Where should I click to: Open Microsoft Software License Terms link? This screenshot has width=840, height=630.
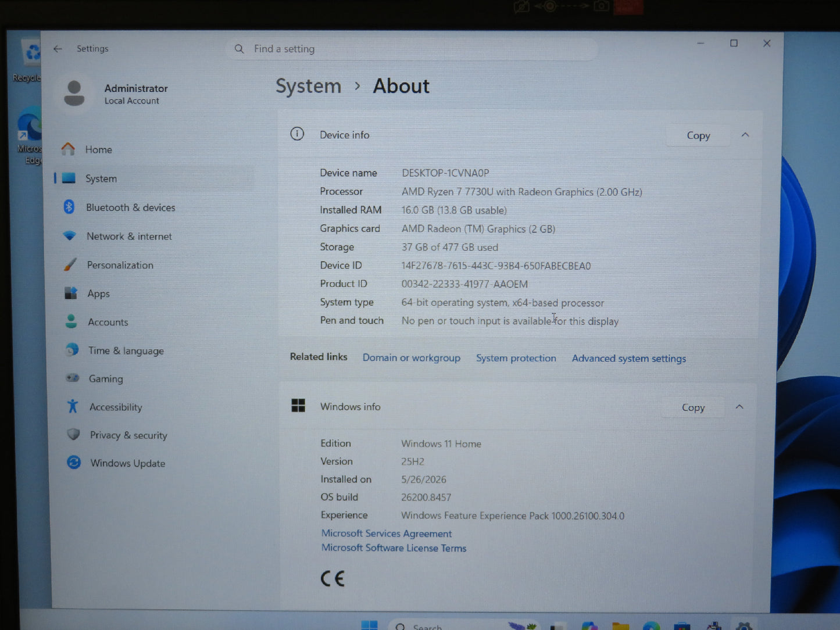point(394,548)
